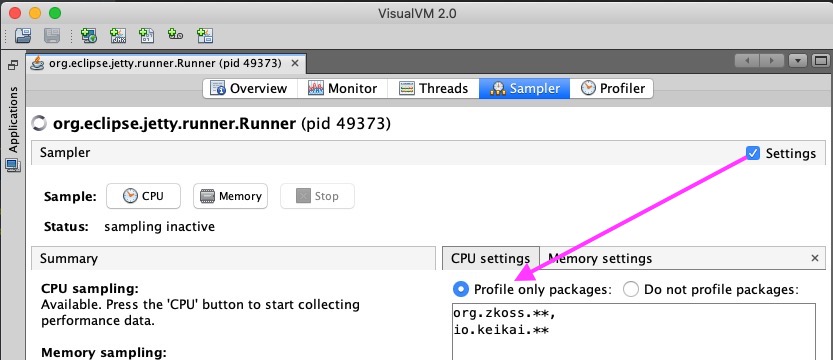This screenshot has width=833, height=360.
Task: Select 'Do not profile packages' option
Action: click(631, 289)
